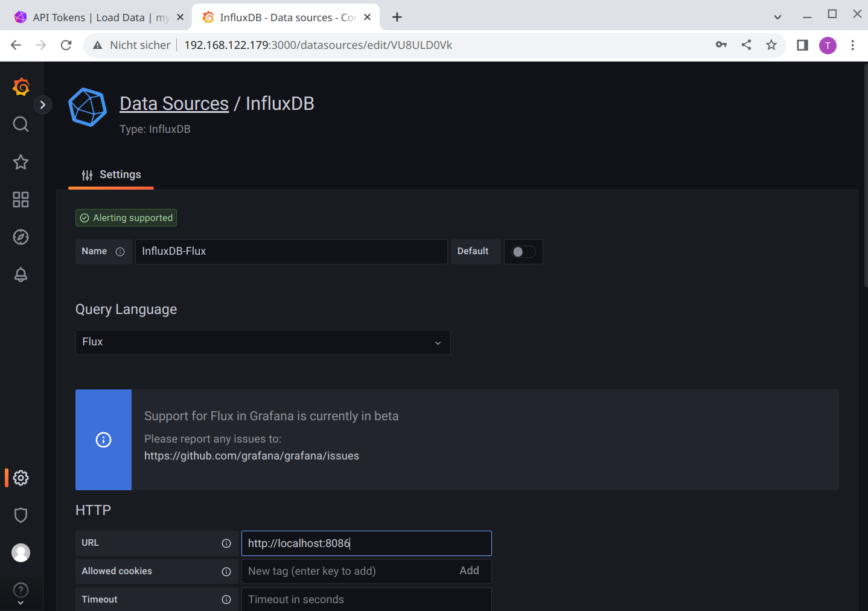
Task: Open the Dashboards grid icon
Action: pos(21,199)
